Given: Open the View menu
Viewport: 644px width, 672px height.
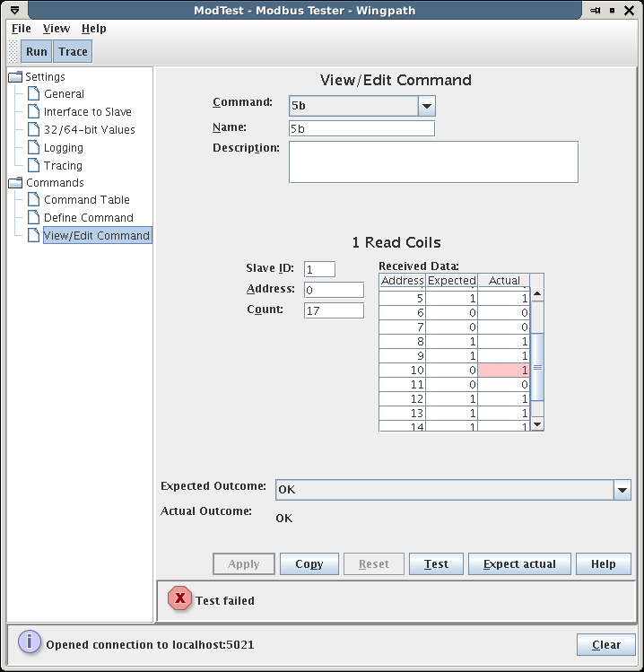Looking at the screenshot, I should (x=57, y=29).
